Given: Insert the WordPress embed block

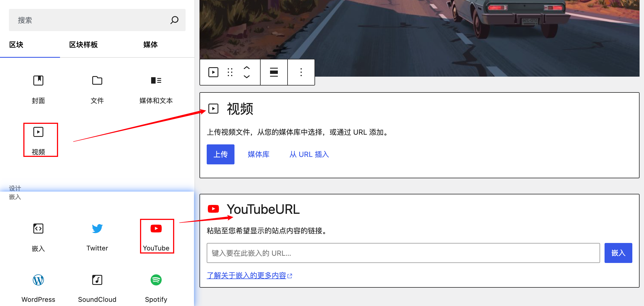Looking at the screenshot, I should coord(38,288).
